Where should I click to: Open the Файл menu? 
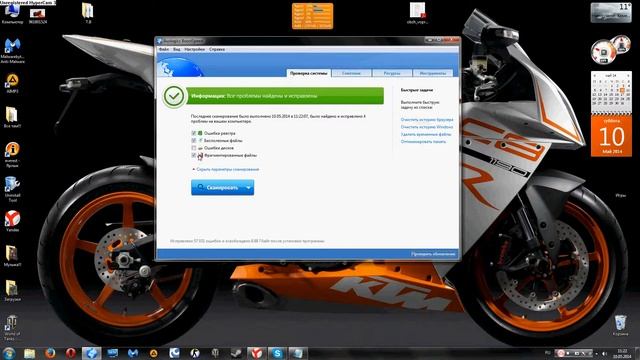[x=164, y=49]
